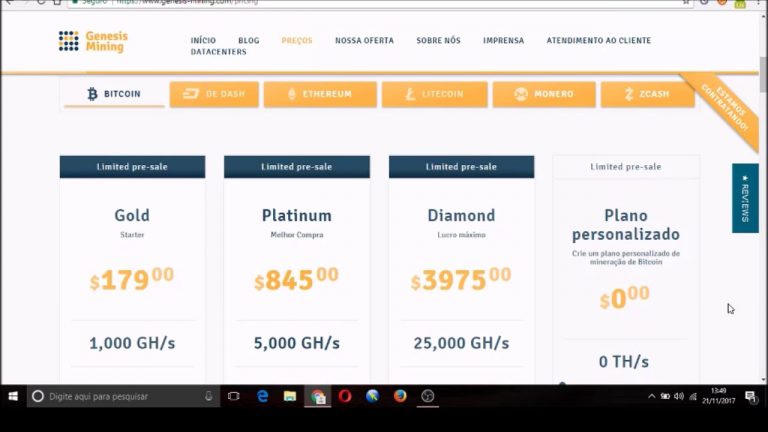Switch to the Monero tab
768x432 pixels.
point(544,94)
